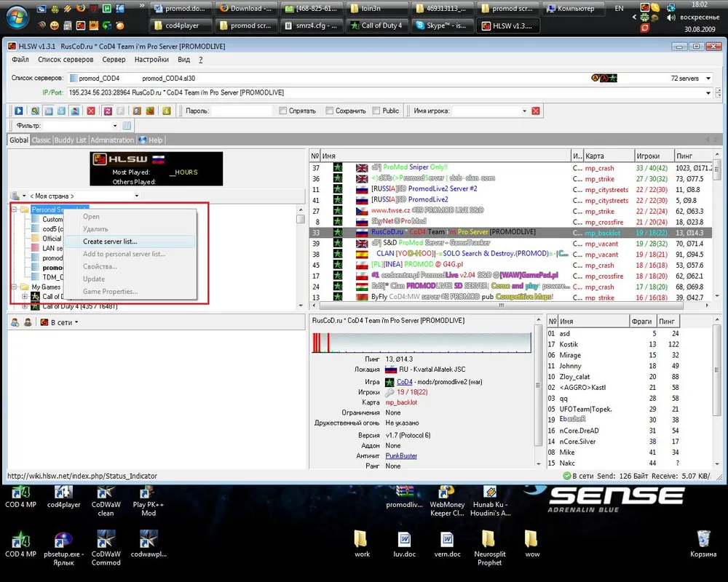Follow the PunkBuster anticheat link
The height and width of the screenshot is (582, 728).
click(x=401, y=455)
